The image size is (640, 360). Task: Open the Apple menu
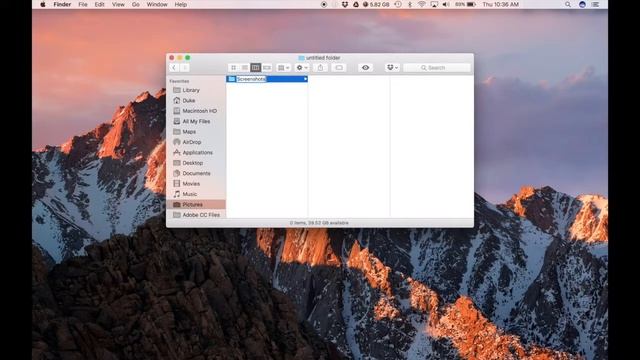[x=43, y=4]
